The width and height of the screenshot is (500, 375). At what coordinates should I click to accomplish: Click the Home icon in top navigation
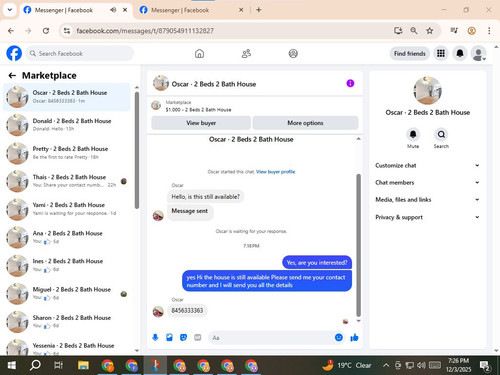click(199, 54)
